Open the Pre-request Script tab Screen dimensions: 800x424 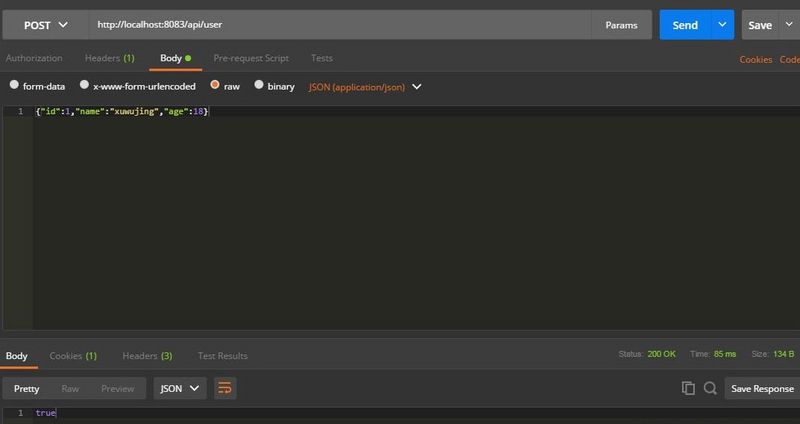251,58
